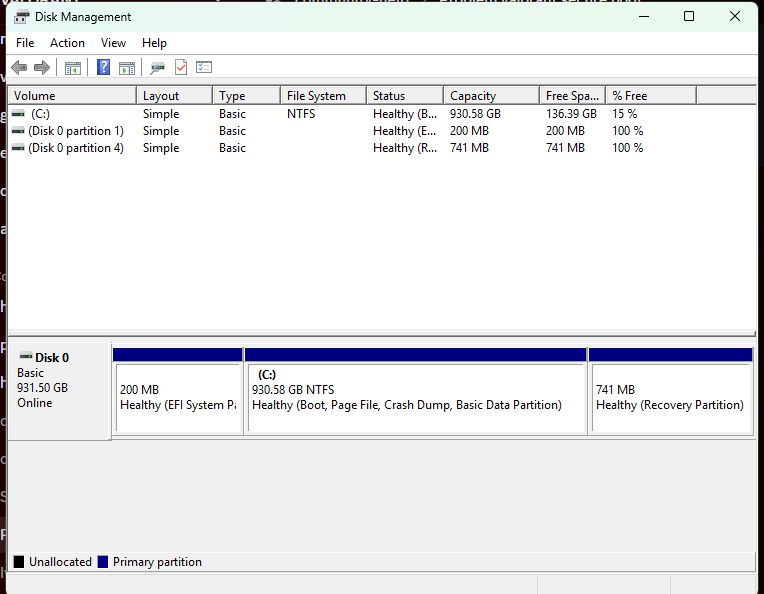
Task: Select the (C:) 930.58 GB NTFS partition block
Action: click(416, 391)
